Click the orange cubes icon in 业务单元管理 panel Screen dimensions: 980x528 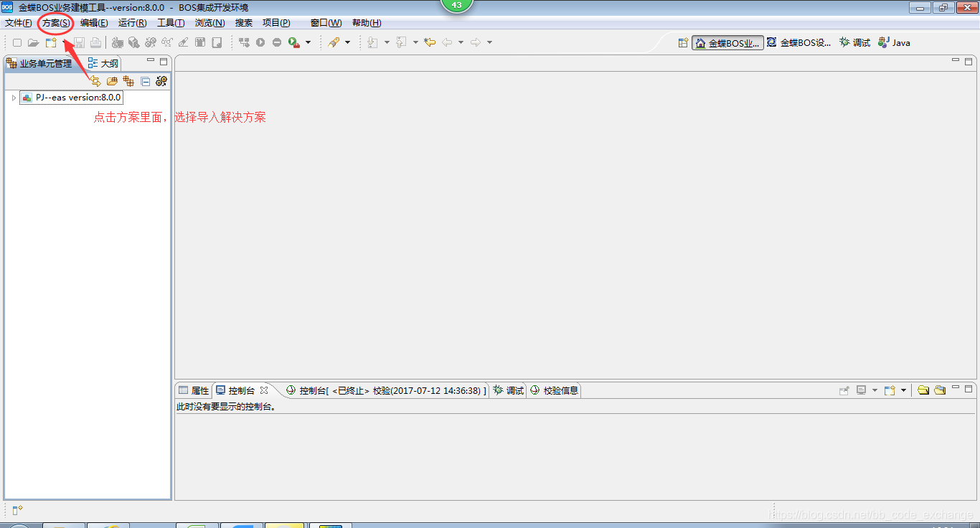click(x=128, y=81)
